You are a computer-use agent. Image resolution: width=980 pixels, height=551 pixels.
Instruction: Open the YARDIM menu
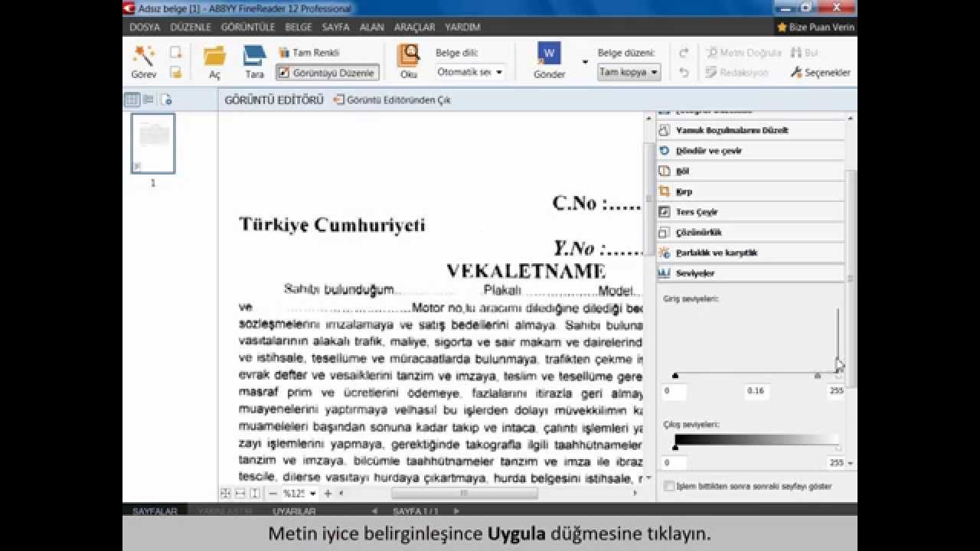462,27
